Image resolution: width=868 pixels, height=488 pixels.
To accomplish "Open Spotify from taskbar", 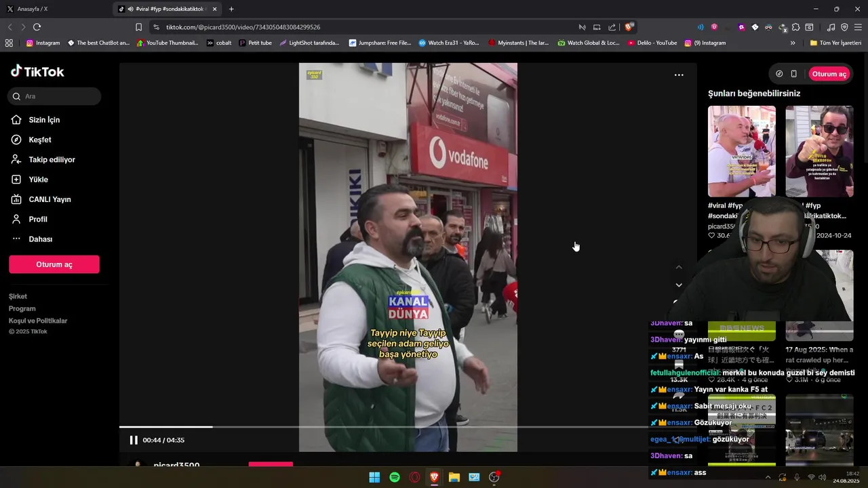I will (395, 477).
